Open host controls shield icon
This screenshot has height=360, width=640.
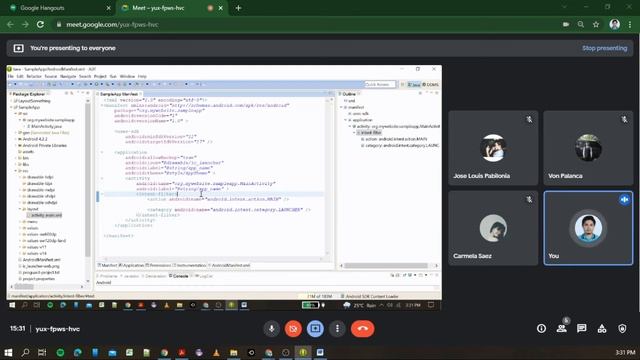[622, 329]
